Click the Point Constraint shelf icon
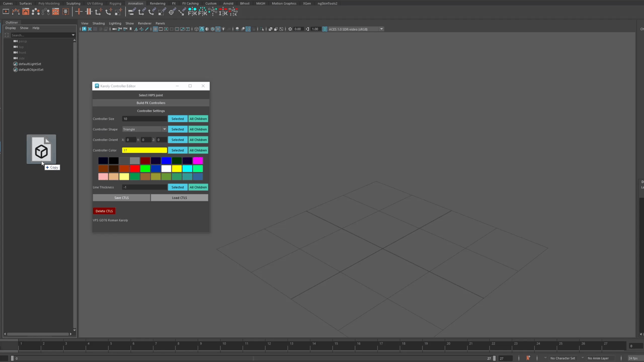644x362 pixels. tap(142, 12)
